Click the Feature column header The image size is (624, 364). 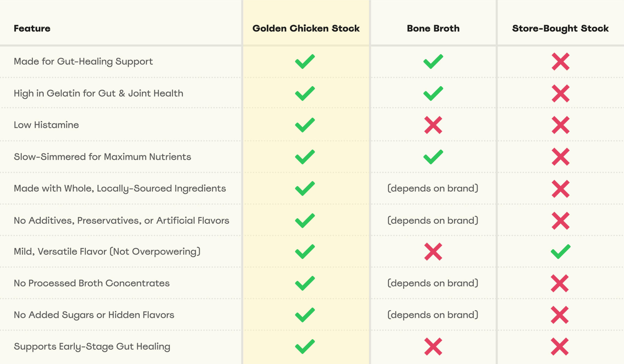32,29
